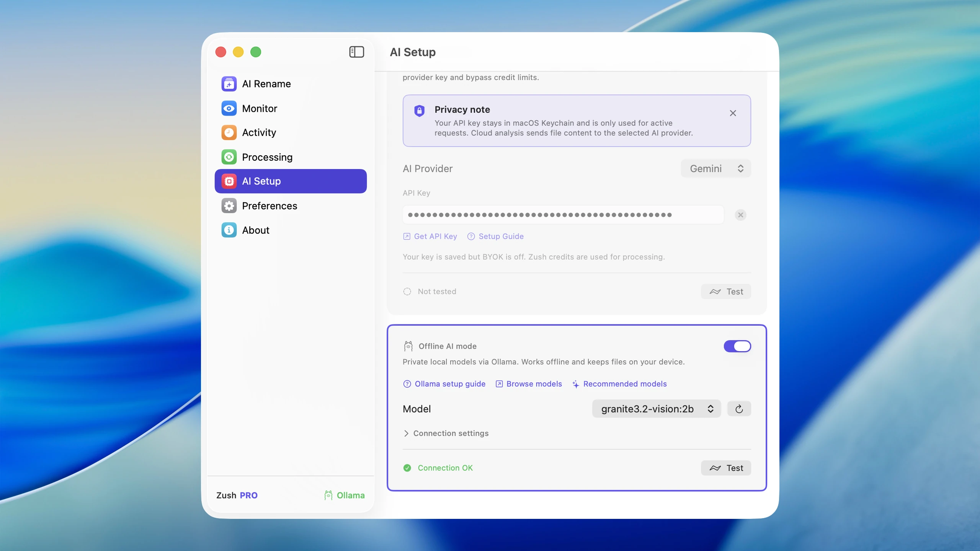The height and width of the screenshot is (551, 980).
Task: Test the Ollama offline connection
Action: (726, 468)
